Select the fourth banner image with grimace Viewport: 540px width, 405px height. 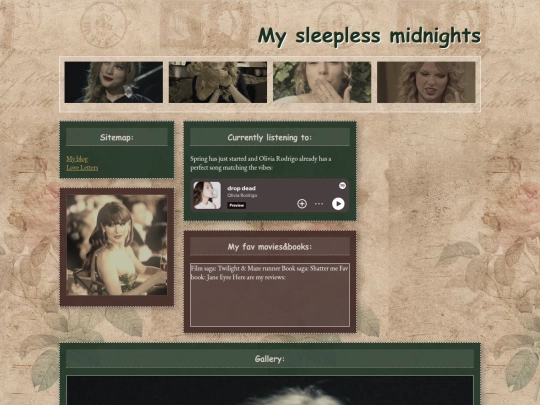pyautogui.click(x=426, y=82)
